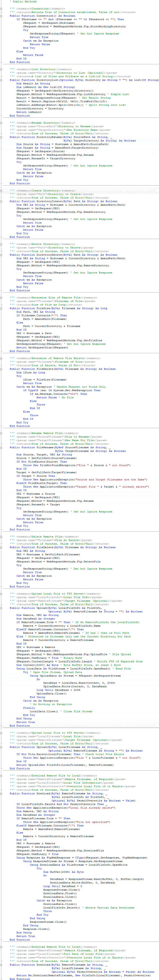Click the 'CurrentDirectory = Directory' line
The width and height of the screenshot is (159, 980).
(x=40, y=108)
